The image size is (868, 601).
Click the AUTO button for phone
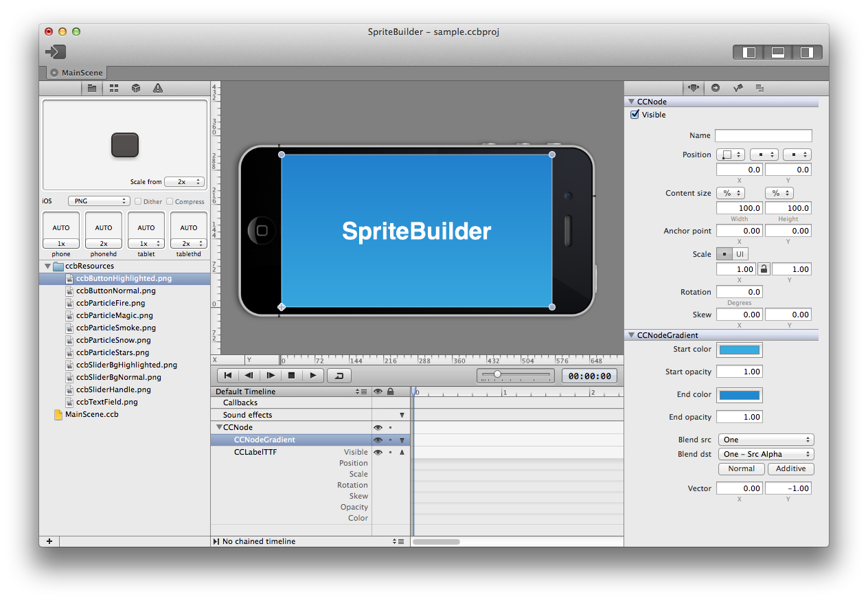(61, 227)
